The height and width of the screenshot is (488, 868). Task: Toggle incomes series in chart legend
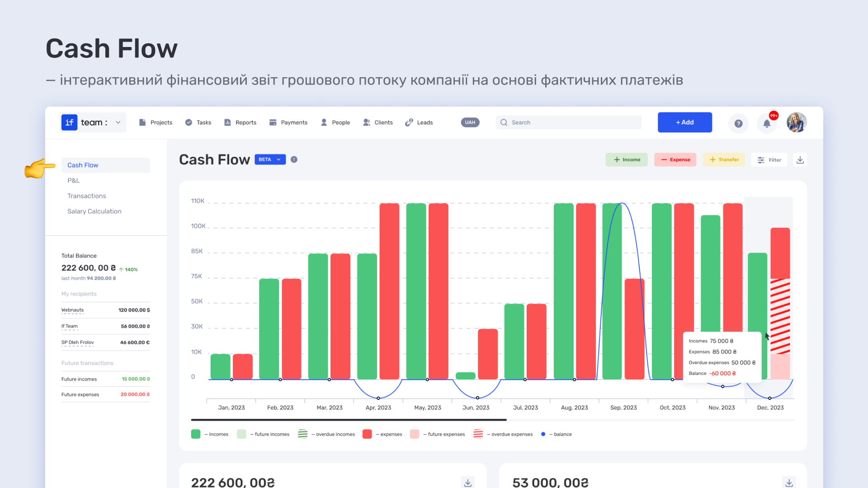click(210, 434)
